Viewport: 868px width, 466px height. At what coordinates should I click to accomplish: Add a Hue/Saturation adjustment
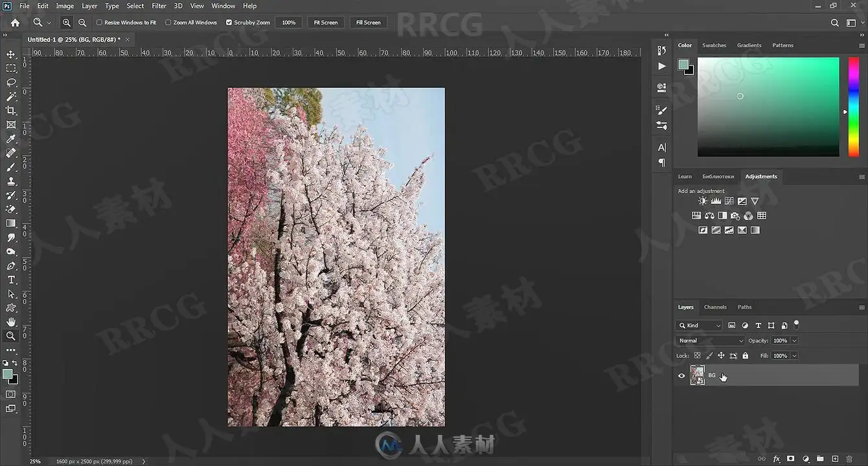(696, 216)
